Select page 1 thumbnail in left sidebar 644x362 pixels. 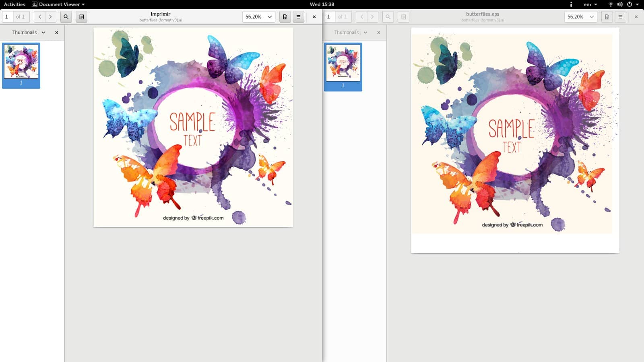[21, 66]
